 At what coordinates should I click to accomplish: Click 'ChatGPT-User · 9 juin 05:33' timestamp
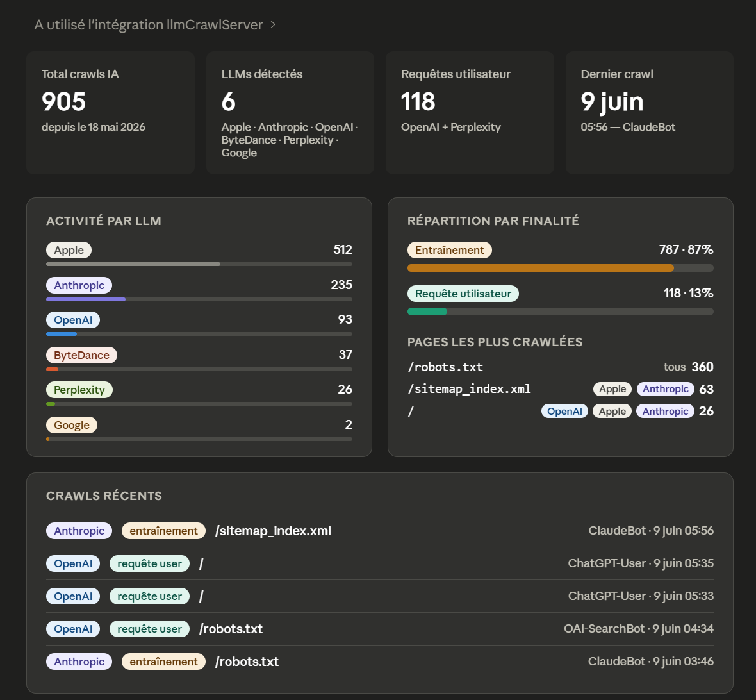tap(641, 596)
